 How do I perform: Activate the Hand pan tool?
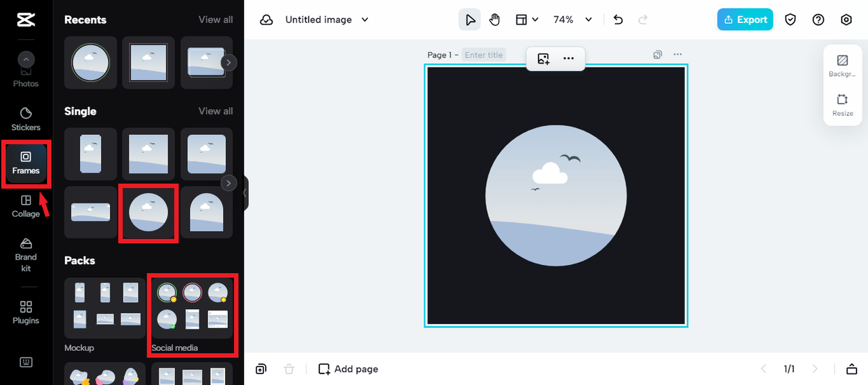point(494,20)
